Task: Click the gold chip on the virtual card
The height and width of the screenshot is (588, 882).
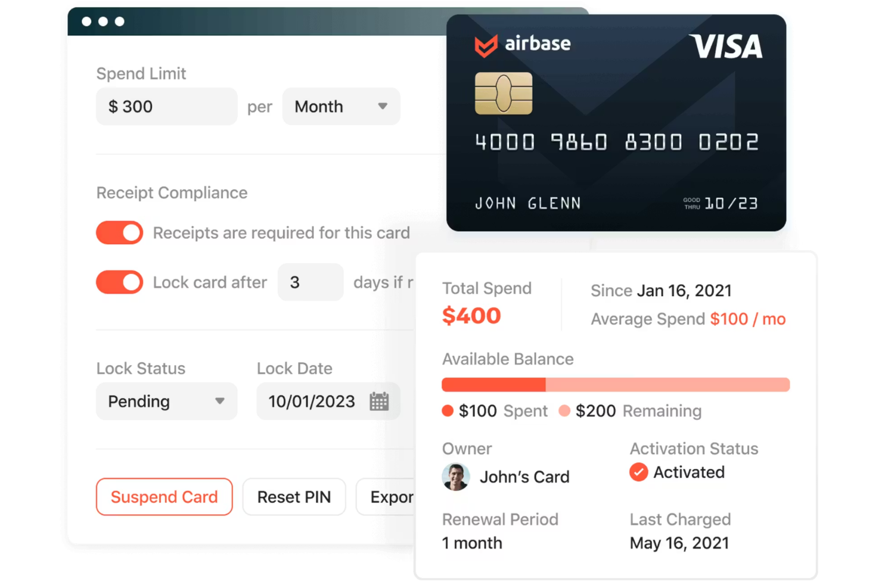Action: pos(504,94)
